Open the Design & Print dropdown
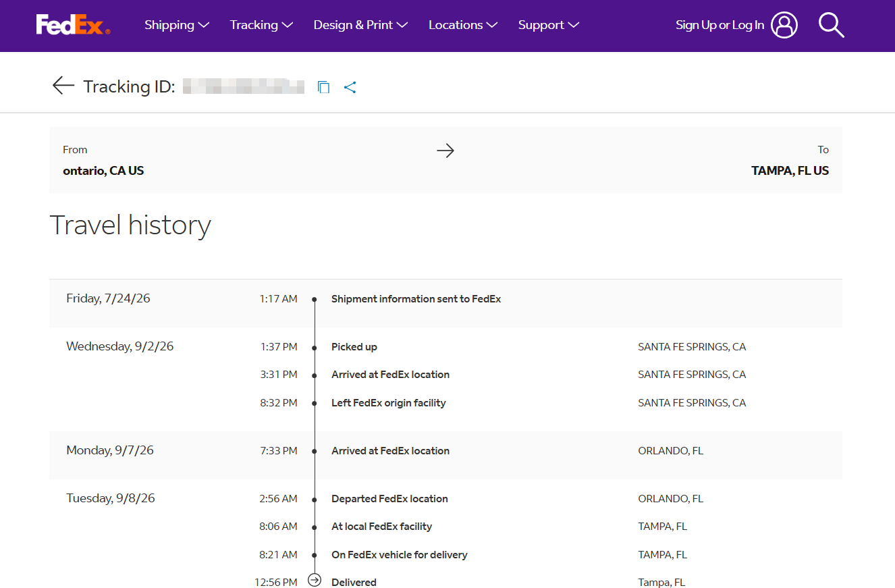Viewport: 895px width, 588px height. 360,25
